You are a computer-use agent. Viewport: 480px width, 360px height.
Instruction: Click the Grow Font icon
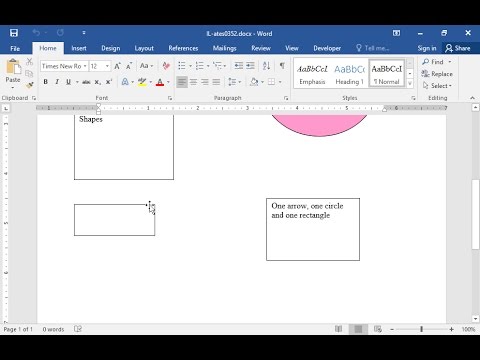(x=117, y=66)
